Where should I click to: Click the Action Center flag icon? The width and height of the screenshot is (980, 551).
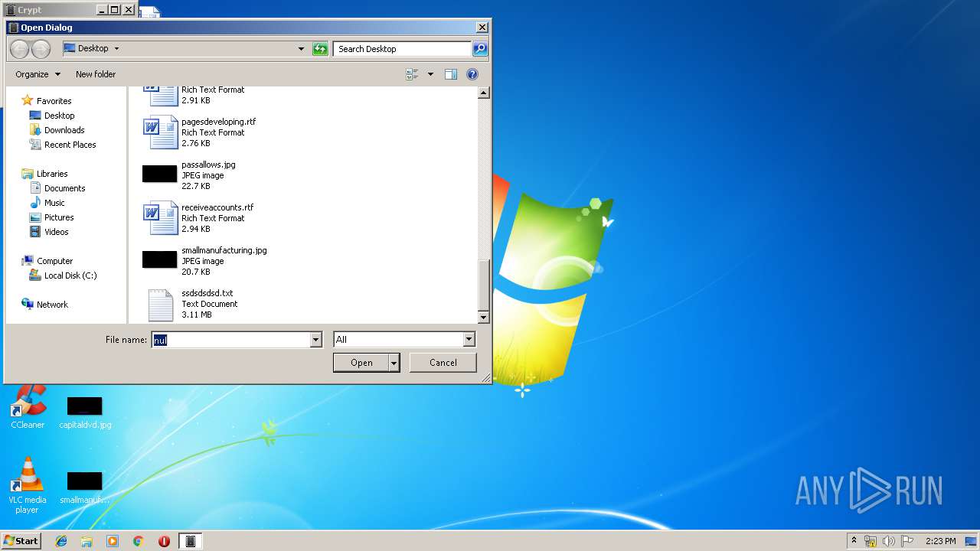pos(907,541)
